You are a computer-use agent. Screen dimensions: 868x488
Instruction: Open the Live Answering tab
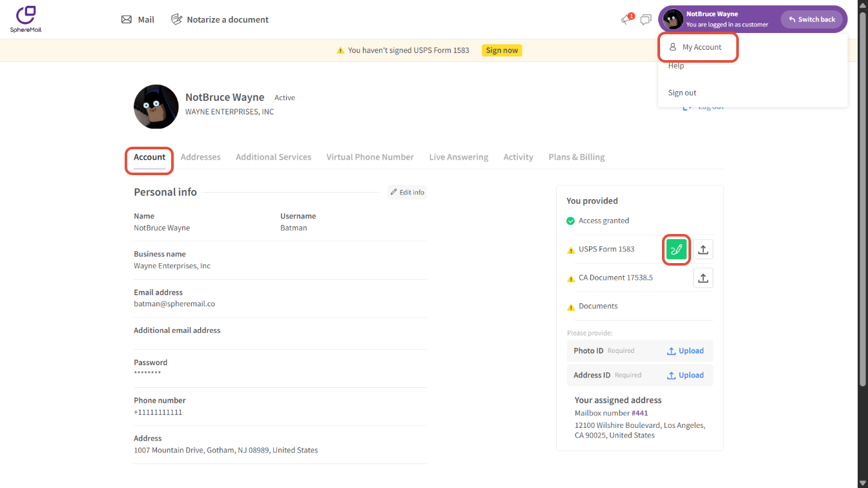click(x=459, y=157)
